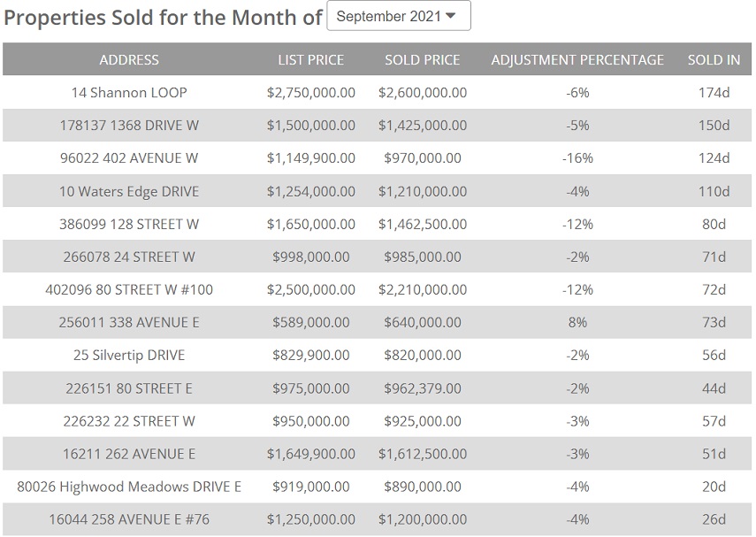Select the 266078 24 STREET W row

point(129,257)
